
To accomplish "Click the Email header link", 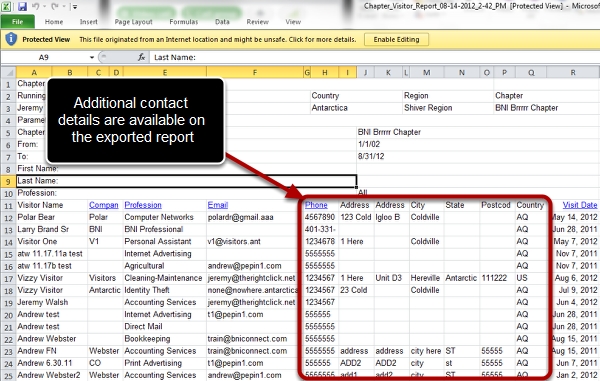I will [218, 205].
